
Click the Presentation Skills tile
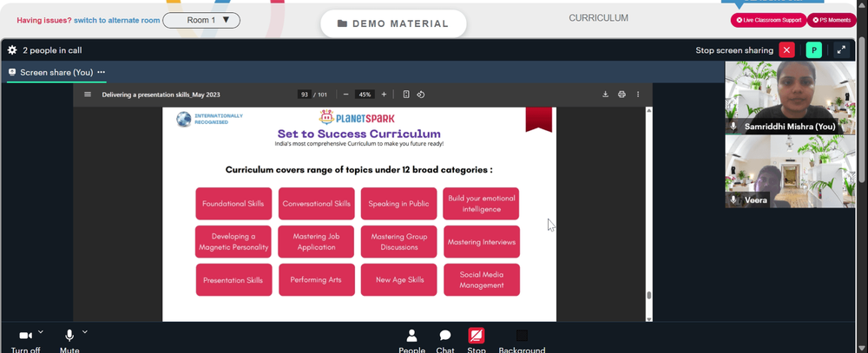coord(233,280)
